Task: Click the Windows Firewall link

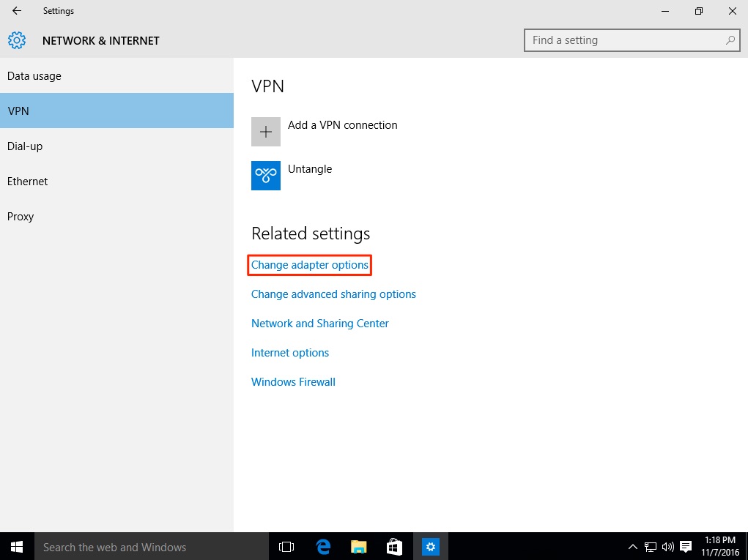Action: 293,382
